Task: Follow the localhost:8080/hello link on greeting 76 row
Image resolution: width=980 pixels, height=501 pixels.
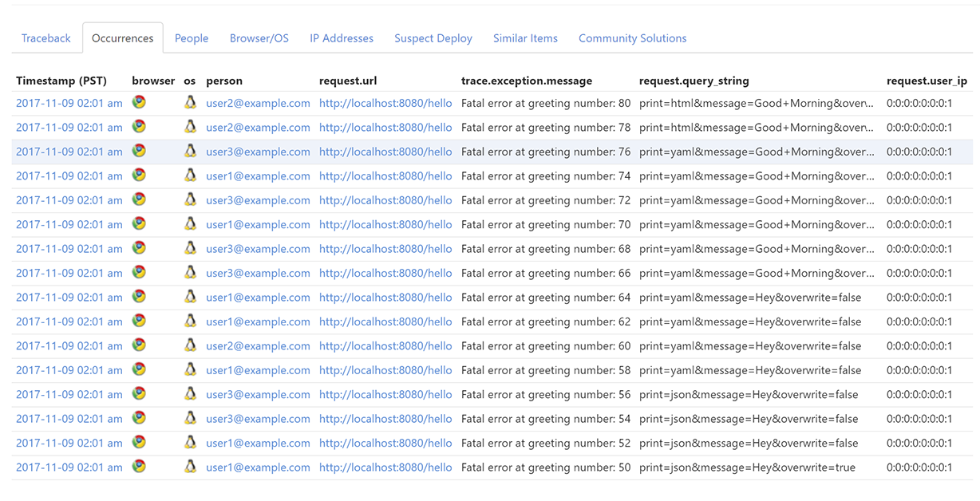Action: pos(385,152)
